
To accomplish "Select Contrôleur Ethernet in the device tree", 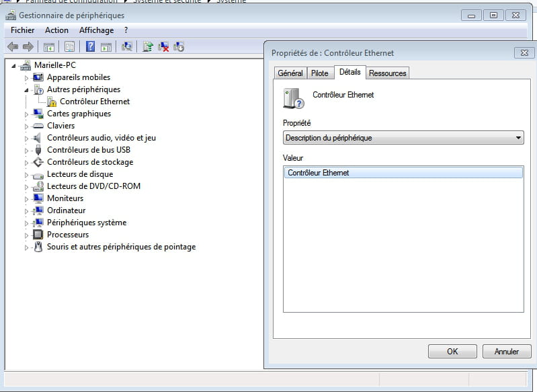I will point(95,102).
